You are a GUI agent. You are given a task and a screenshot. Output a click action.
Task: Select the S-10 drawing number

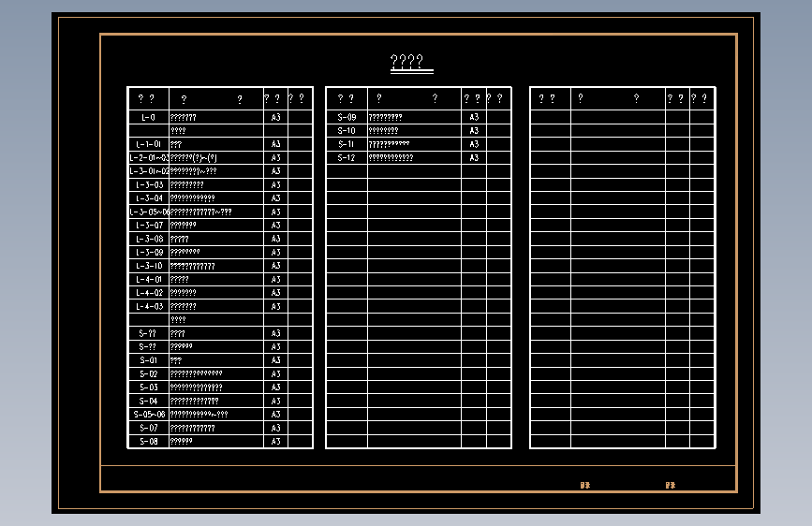point(347,131)
